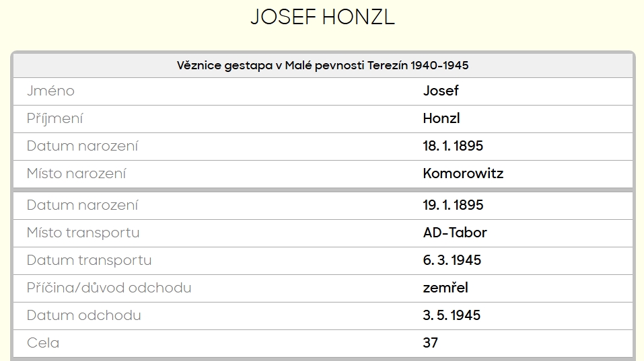Image resolution: width=644 pixels, height=361 pixels.
Task: Click the Místo transportu label
Action: 83,233
